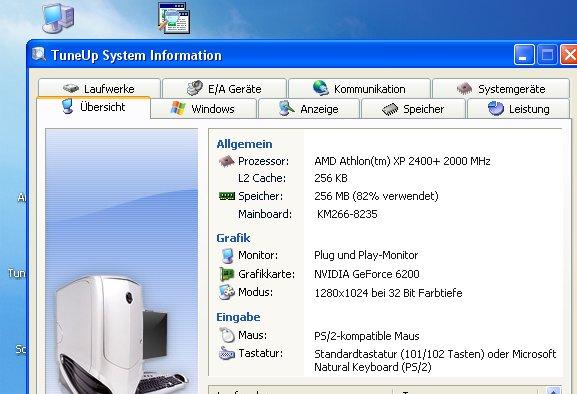Click the Windows flag icon on tab
Image resolution: width=577 pixels, height=394 pixels.
coord(178,108)
